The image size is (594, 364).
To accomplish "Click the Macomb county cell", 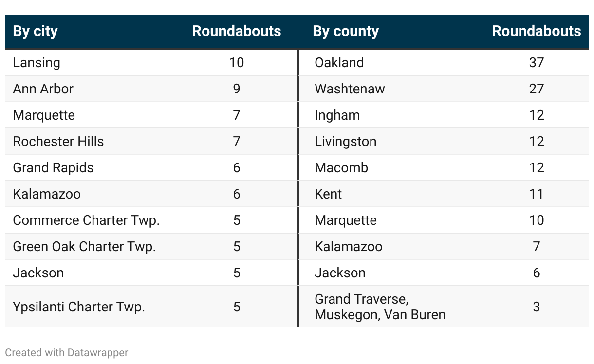I will click(341, 168).
